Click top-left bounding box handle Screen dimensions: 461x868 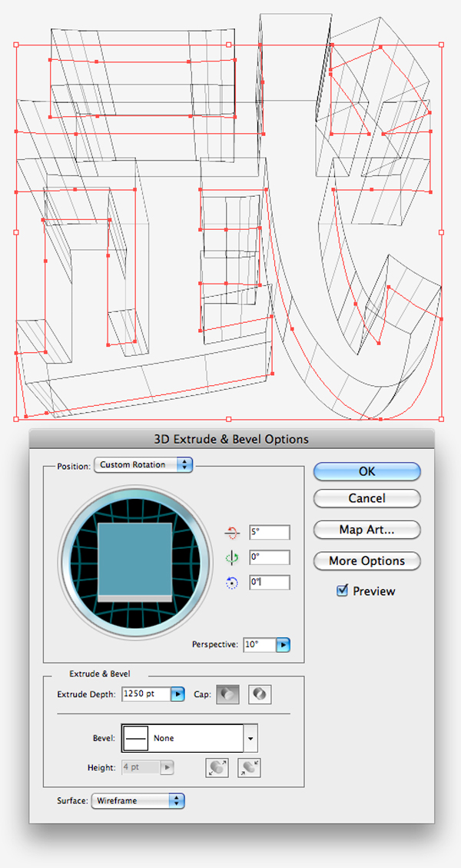click(16, 45)
